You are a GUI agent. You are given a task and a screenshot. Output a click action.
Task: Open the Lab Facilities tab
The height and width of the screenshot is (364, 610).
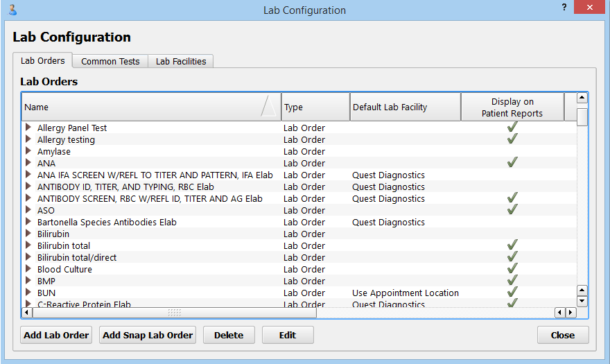coord(181,62)
